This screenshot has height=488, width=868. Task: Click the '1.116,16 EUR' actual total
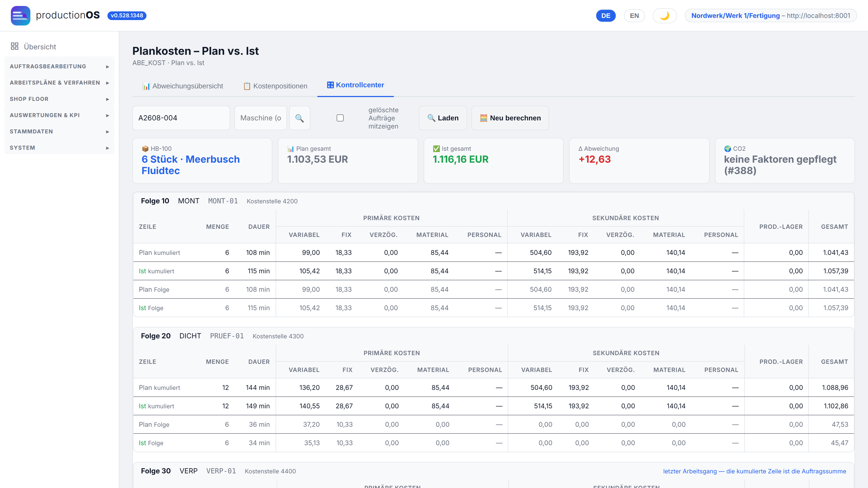click(460, 159)
